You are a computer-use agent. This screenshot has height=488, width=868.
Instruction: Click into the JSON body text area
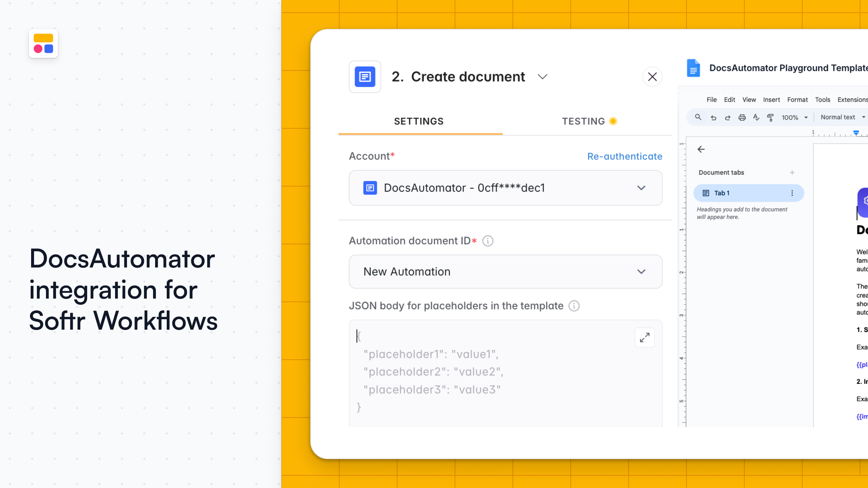tap(506, 373)
